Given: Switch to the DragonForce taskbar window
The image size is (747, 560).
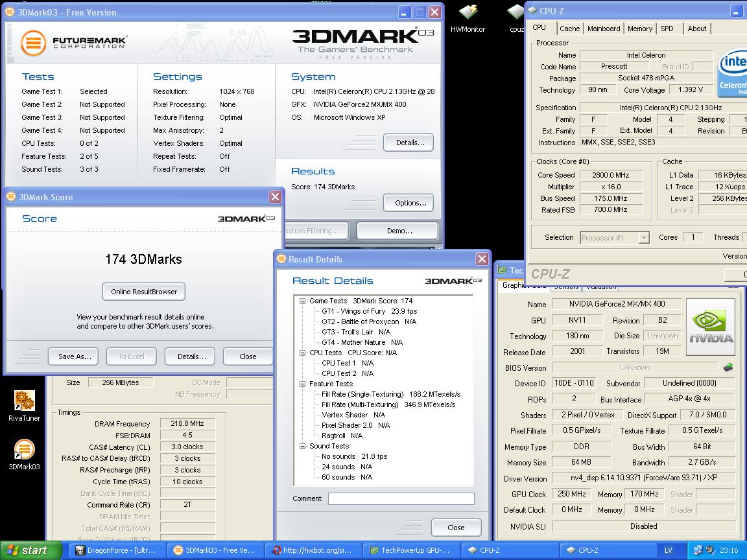Looking at the screenshot, I should [x=119, y=550].
